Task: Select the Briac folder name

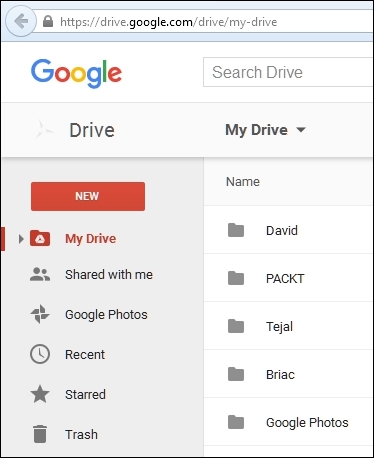Action: pyautogui.click(x=280, y=374)
